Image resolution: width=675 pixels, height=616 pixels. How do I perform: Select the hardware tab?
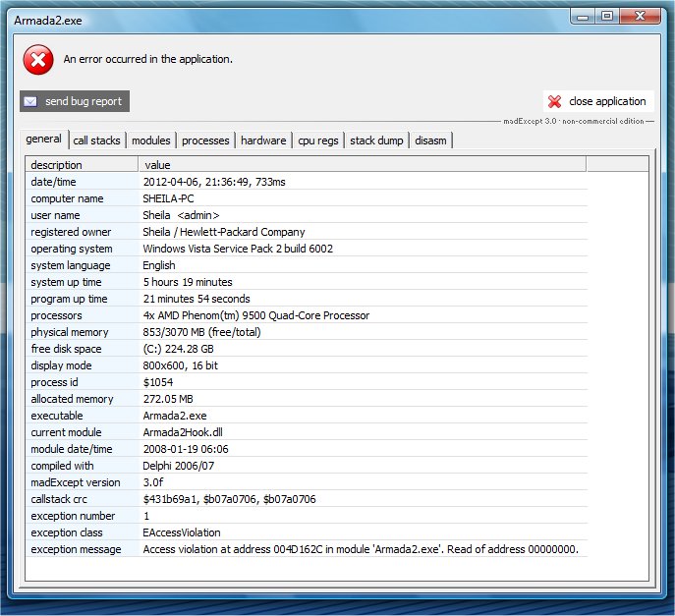(x=263, y=140)
